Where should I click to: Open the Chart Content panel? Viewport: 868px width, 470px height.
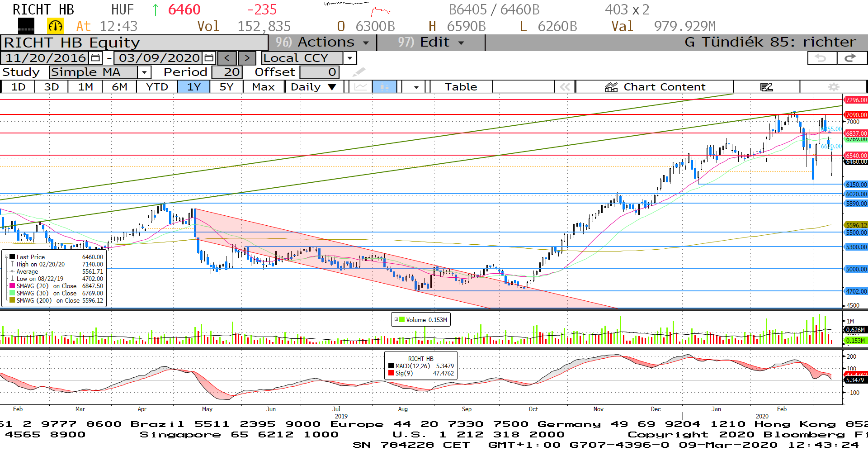pyautogui.click(x=655, y=87)
